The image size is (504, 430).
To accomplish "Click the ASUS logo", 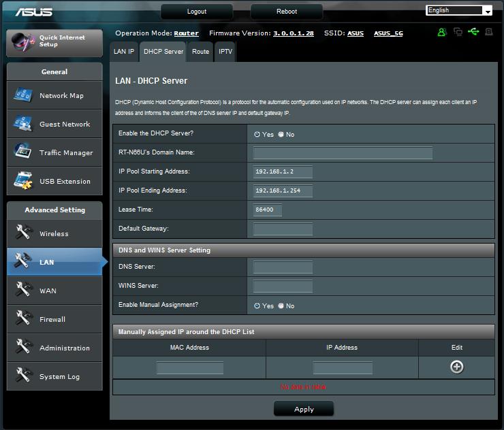I will point(34,12).
